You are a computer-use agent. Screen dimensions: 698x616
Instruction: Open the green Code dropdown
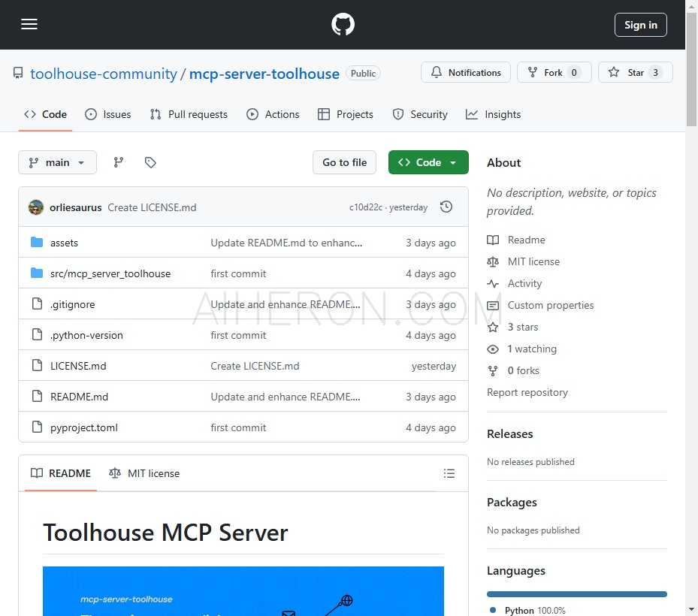click(x=428, y=162)
